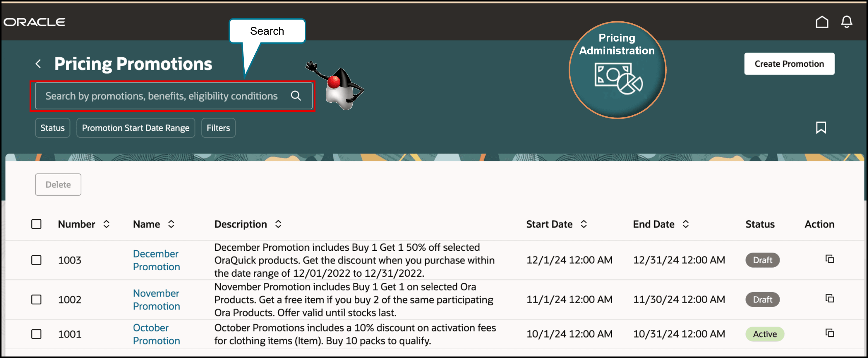The image size is (868, 358).
Task: Select the checkbox for promotion 1003
Action: pos(36,260)
